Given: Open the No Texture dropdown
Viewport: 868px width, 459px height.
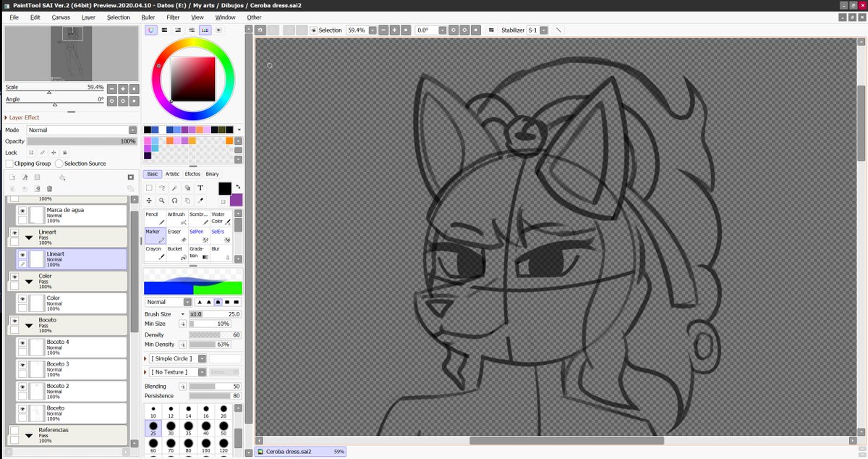Looking at the screenshot, I should (203, 372).
